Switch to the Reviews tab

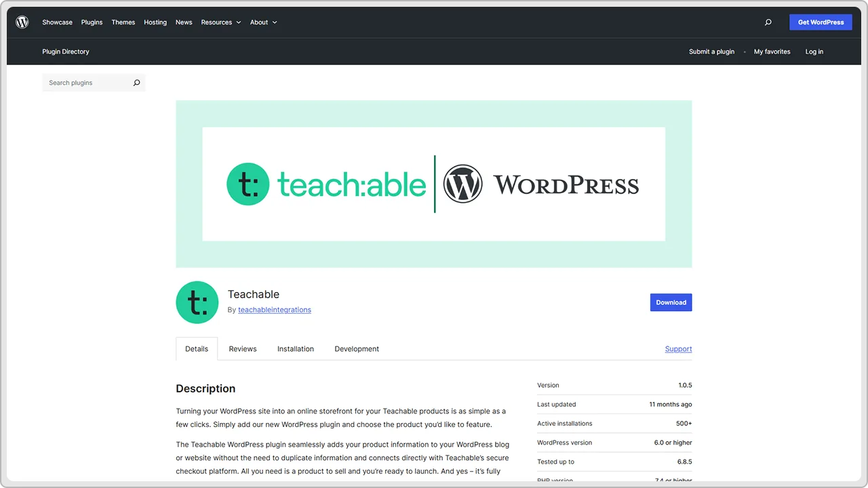pyautogui.click(x=243, y=349)
